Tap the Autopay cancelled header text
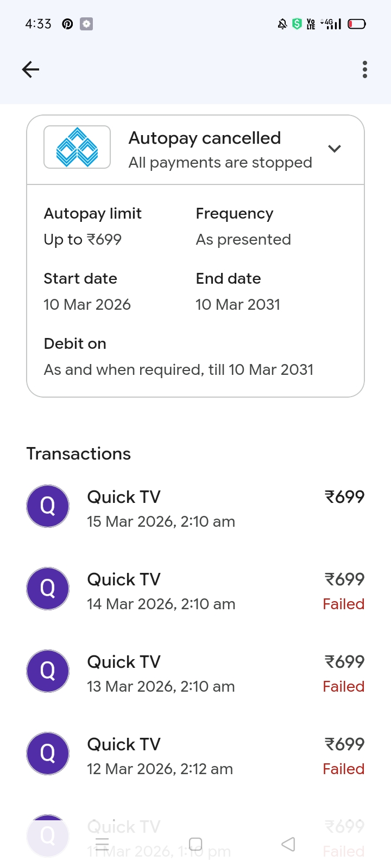 [205, 138]
